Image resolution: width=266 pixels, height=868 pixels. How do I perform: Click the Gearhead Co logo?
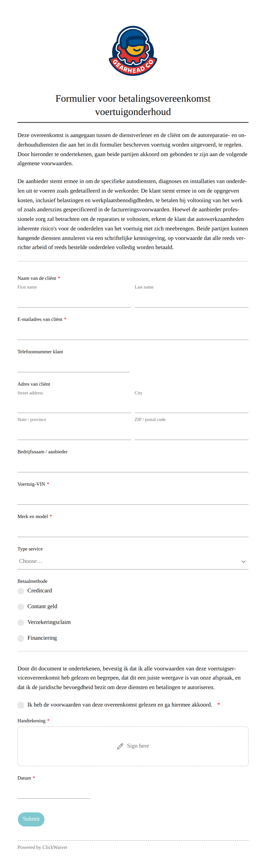coord(133,51)
